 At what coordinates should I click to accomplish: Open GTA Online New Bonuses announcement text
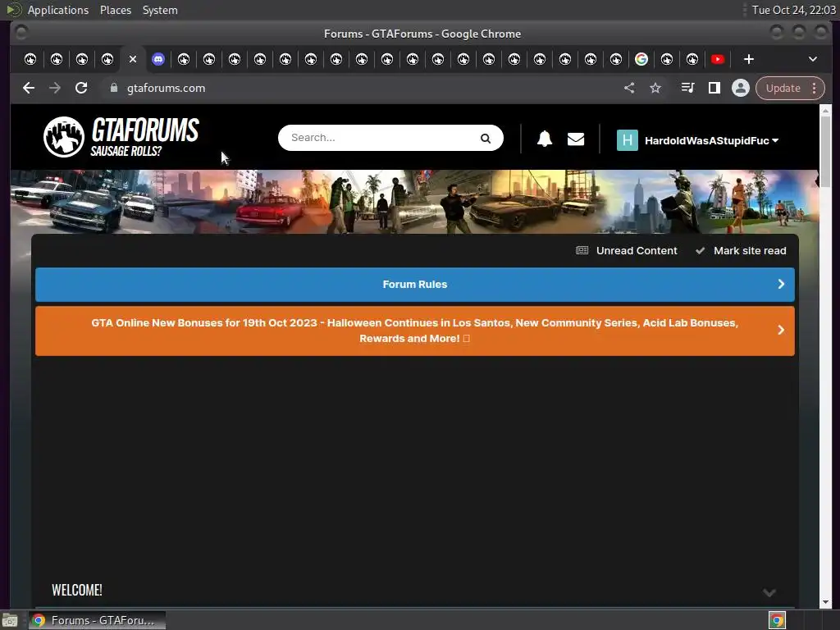point(414,331)
